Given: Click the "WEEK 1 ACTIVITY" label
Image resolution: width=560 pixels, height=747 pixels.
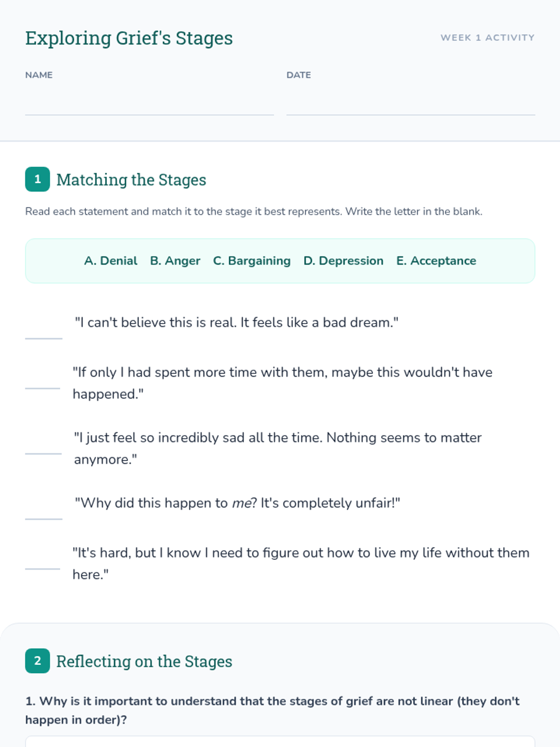Looking at the screenshot, I should [x=487, y=38].
